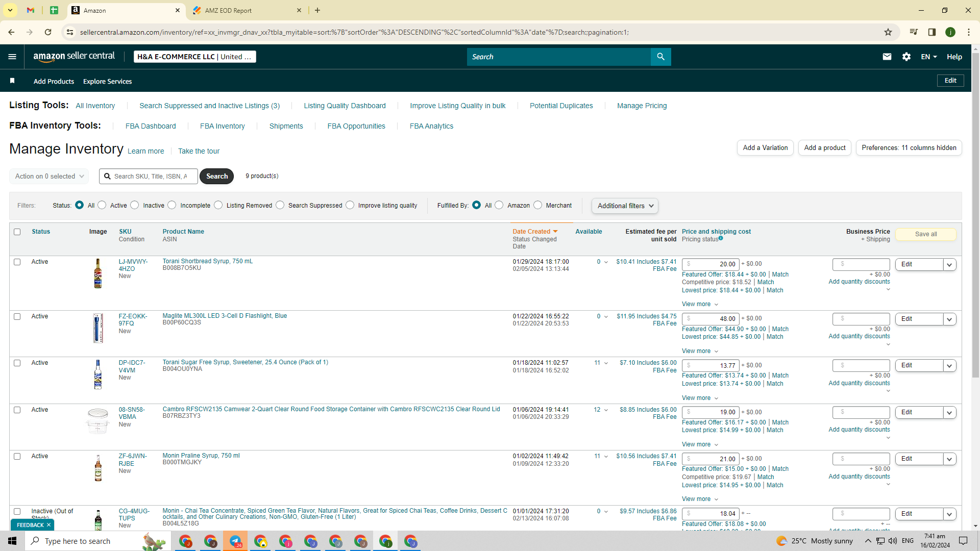Expand View more for Monin Praline Syrup

(x=700, y=499)
